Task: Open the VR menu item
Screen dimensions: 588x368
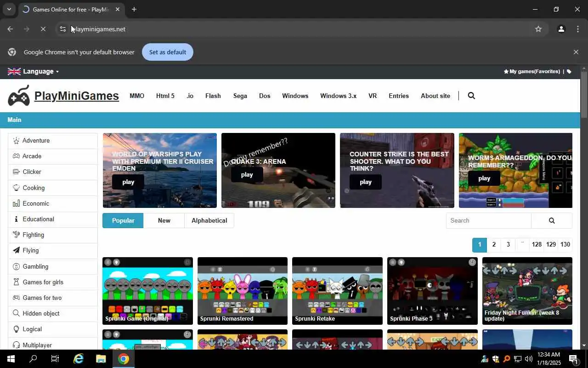Action: point(373,96)
